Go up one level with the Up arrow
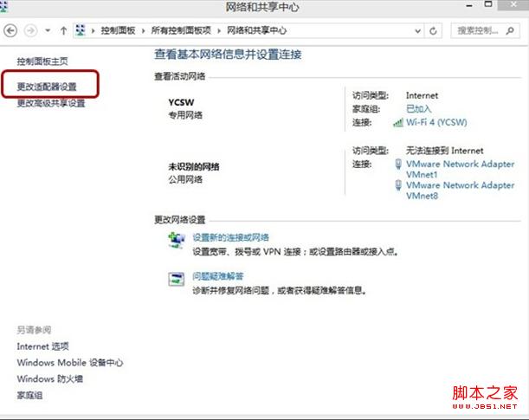This screenshot has width=529, height=420. pyautogui.click(x=63, y=30)
